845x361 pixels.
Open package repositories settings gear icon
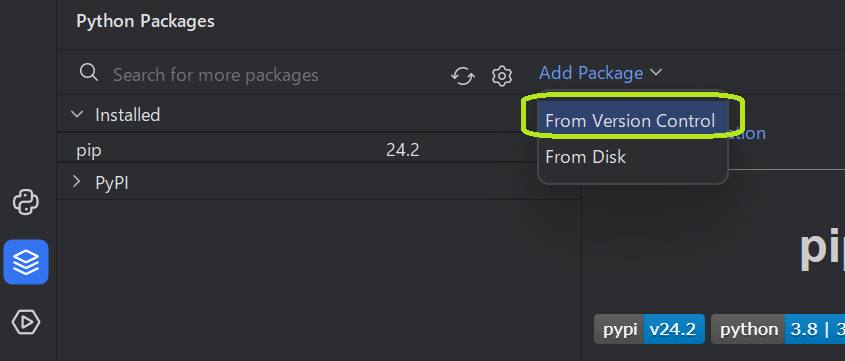coord(502,76)
